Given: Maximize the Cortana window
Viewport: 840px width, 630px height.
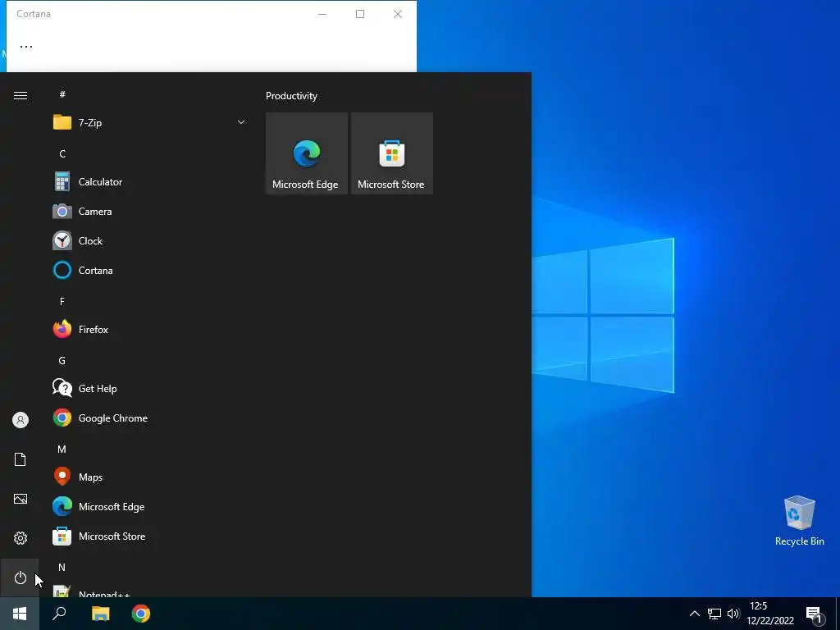Looking at the screenshot, I should (x=360, y=14).
